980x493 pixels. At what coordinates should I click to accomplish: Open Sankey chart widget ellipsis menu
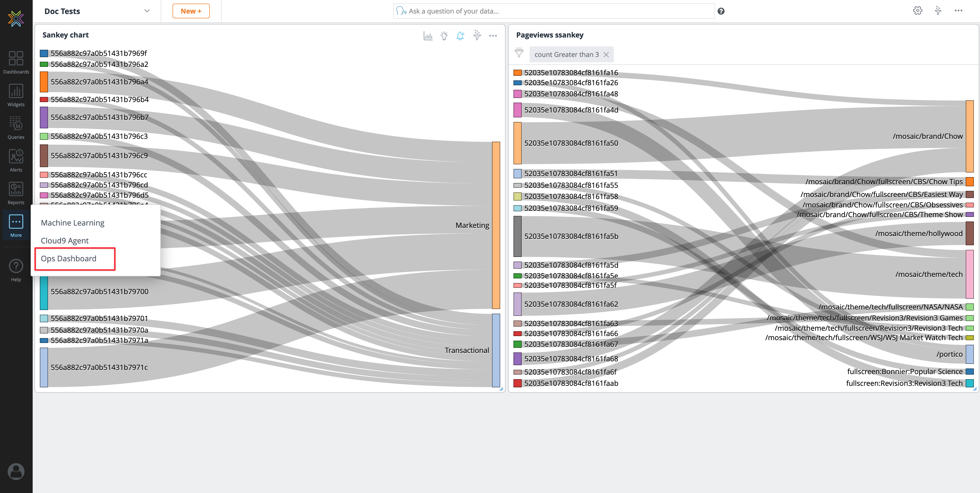point(493,36)
